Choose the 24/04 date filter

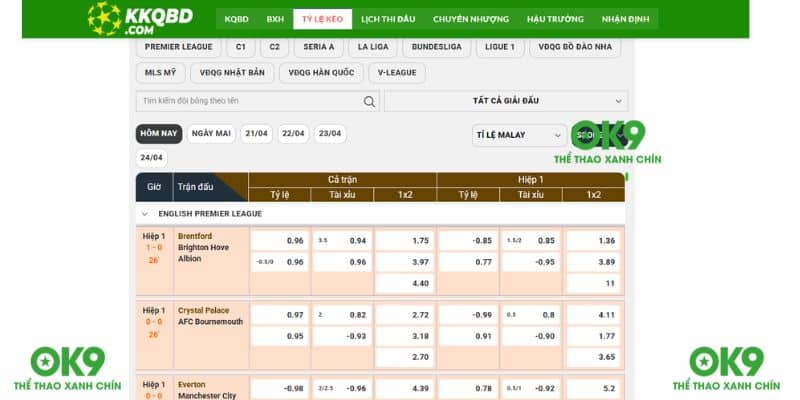[152, 158]
